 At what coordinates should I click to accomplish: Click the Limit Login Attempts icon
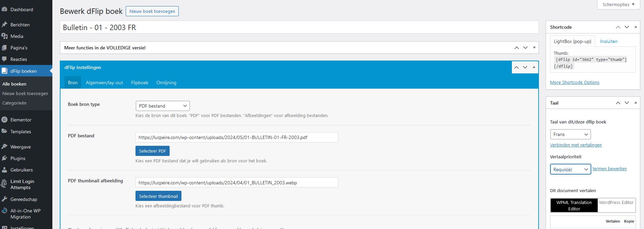(4, 184)
